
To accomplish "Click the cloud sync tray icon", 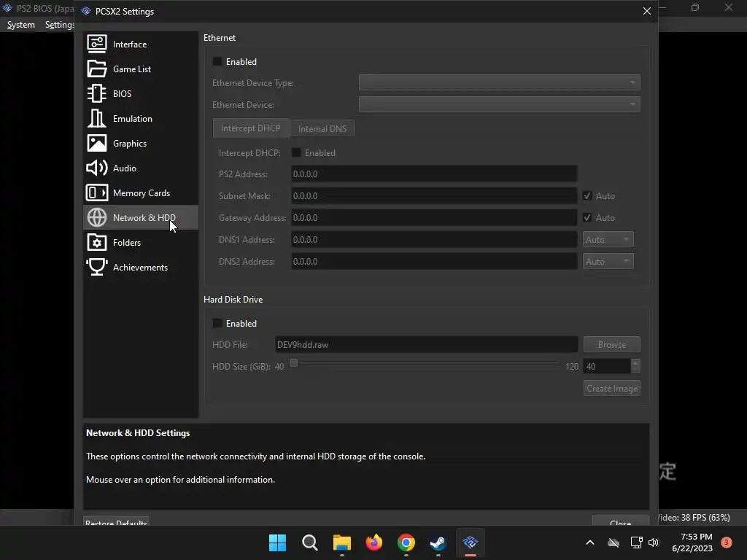I will [x=614, y=542].
